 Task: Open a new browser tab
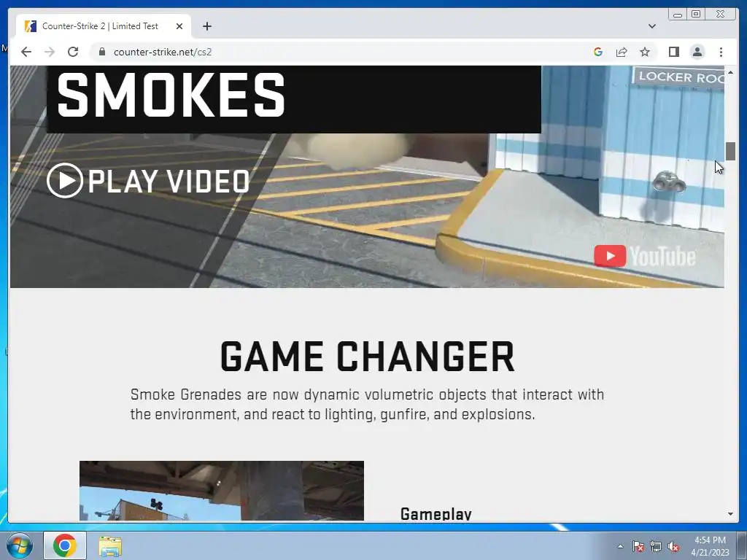[206, 26]
